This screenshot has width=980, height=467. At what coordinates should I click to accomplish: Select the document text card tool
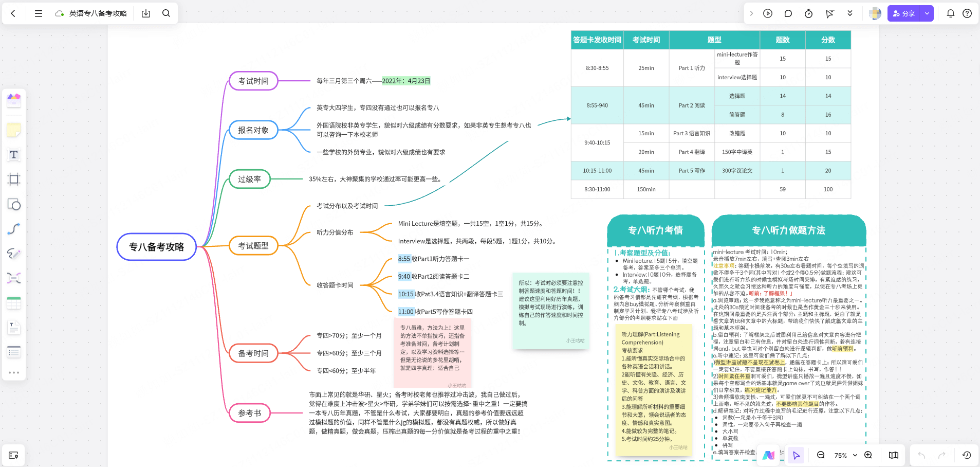[x=14, y=328]
